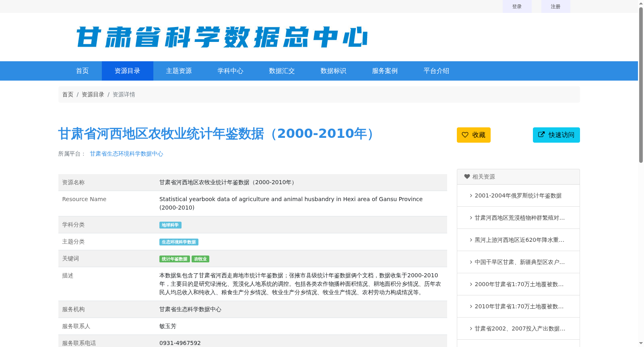This screenshot has height=347, width=644.
Task: Click the heart icon on 收藏 button
Action: point(465,135)
